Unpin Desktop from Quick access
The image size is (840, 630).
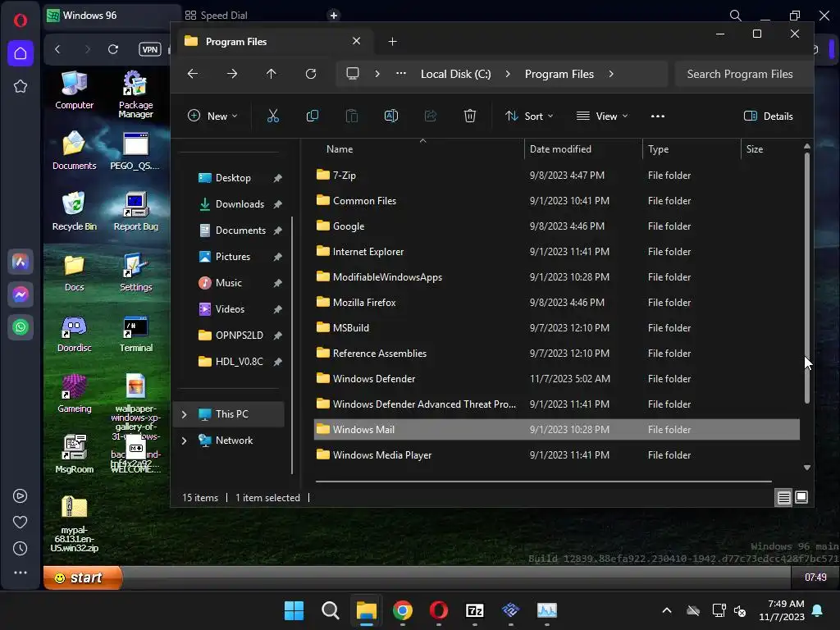277,178
